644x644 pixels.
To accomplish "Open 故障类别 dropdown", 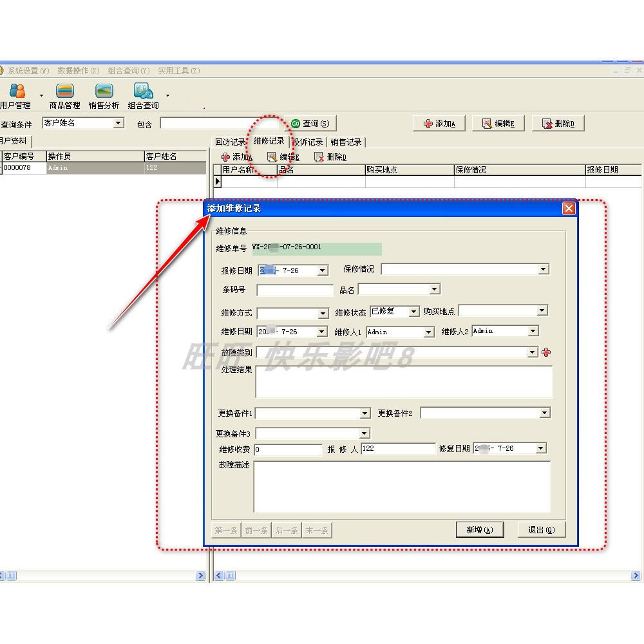I will (533, 352).
